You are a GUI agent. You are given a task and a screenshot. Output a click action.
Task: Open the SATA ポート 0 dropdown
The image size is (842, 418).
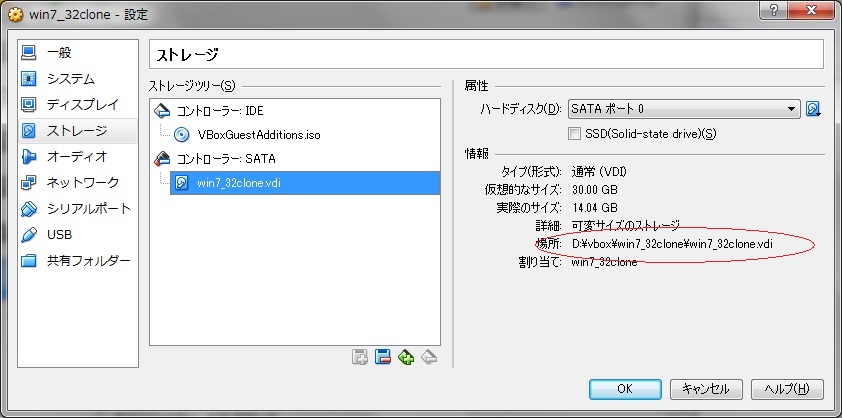(684, 109)
